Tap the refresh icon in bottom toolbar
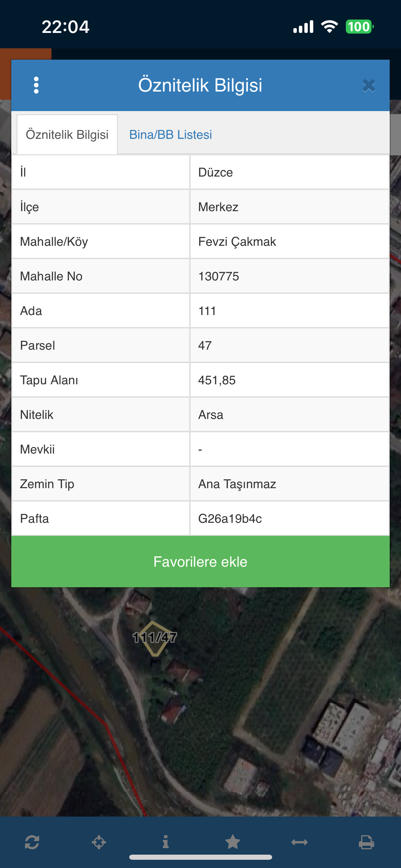Screen dimensions: 401x868 pos(32,842)
